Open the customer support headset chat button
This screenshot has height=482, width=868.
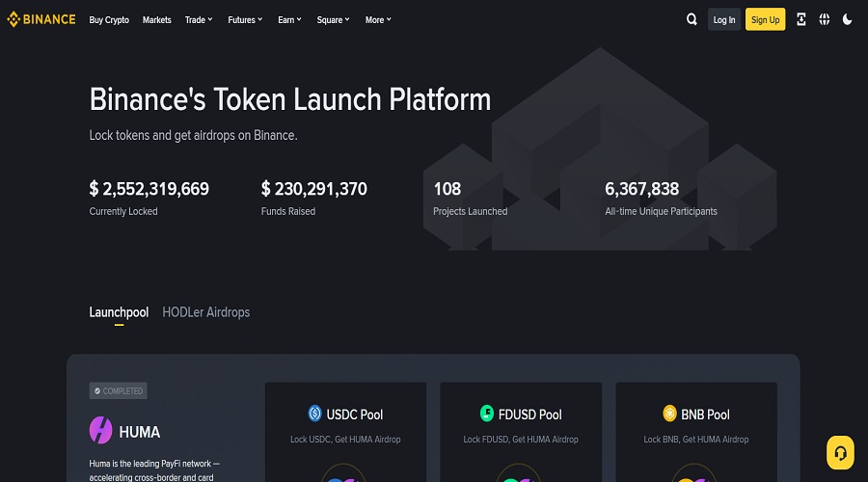coord(840,453)
